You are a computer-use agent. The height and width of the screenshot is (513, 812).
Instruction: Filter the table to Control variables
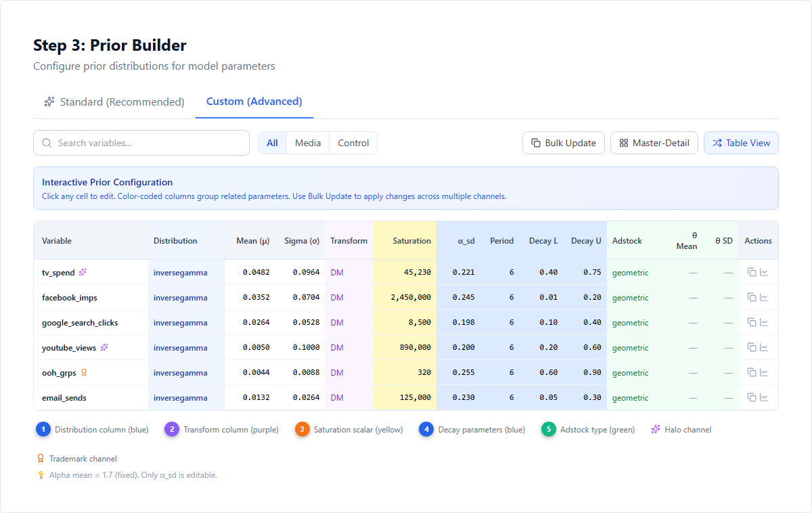point(353,143)
